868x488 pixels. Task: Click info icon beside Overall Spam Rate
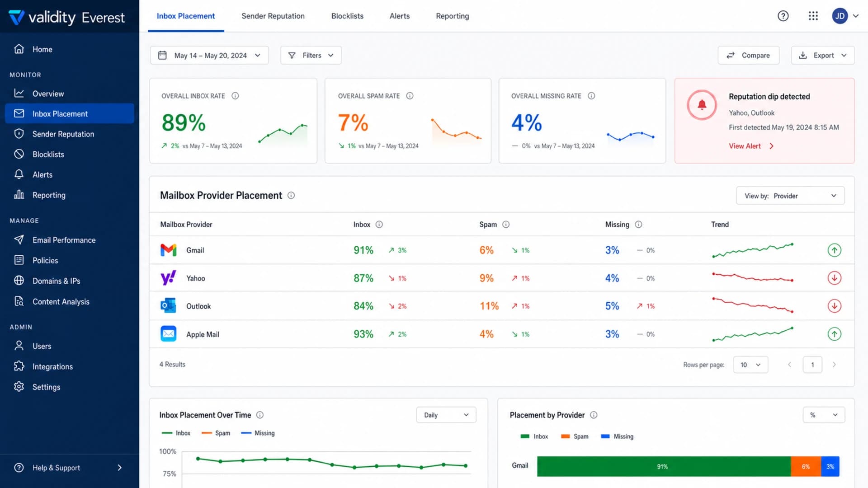click(410, 96)
